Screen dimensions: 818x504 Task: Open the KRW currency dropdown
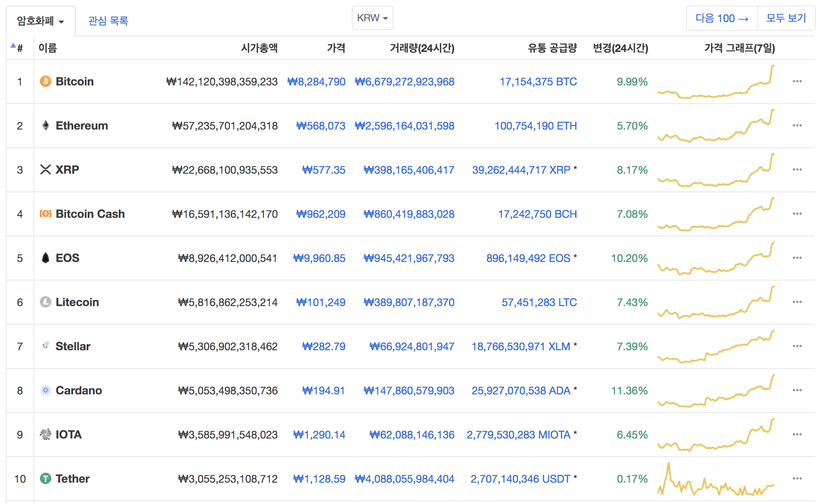372,18
